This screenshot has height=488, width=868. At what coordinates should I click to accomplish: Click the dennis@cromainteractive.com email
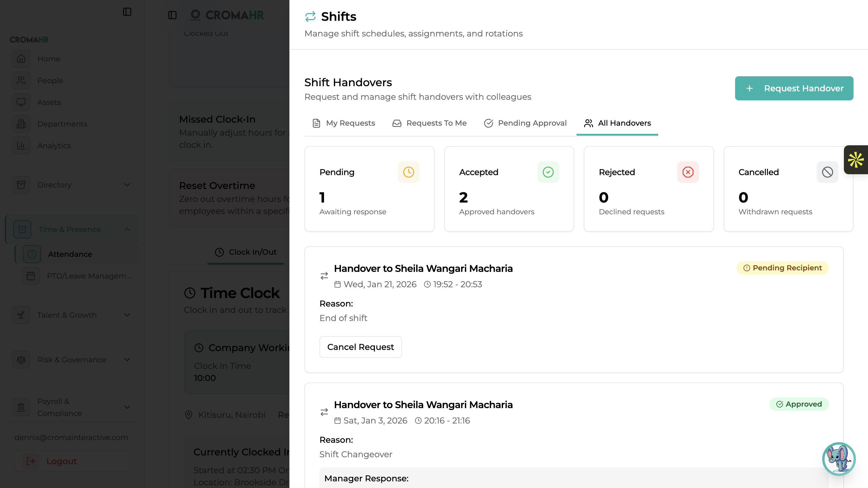[x=71, y=437]
